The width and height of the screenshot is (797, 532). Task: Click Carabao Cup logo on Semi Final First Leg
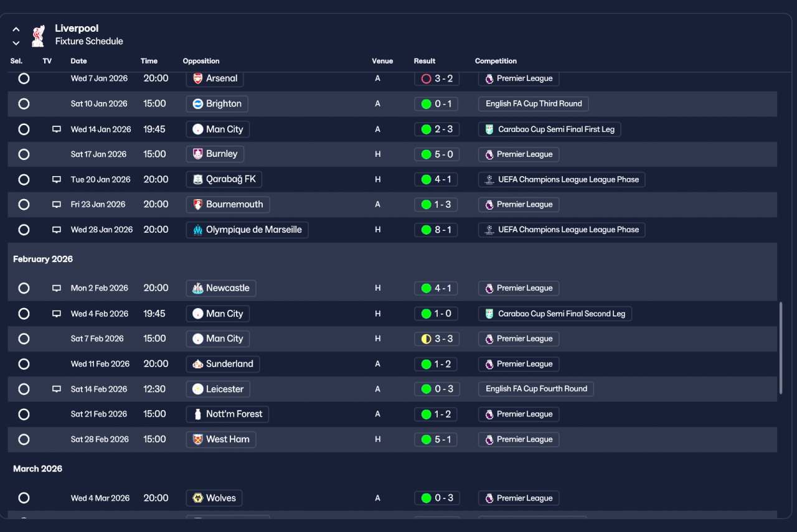[x=489, y=129]
